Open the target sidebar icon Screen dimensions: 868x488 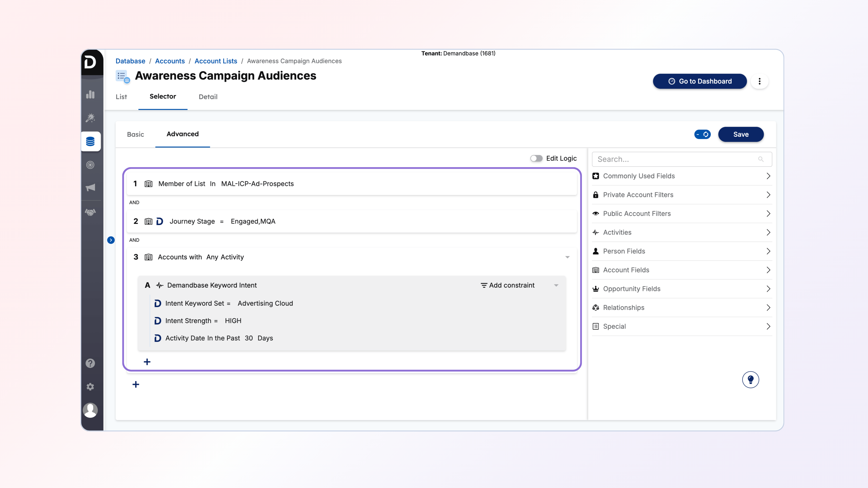[x=90, y=165]
